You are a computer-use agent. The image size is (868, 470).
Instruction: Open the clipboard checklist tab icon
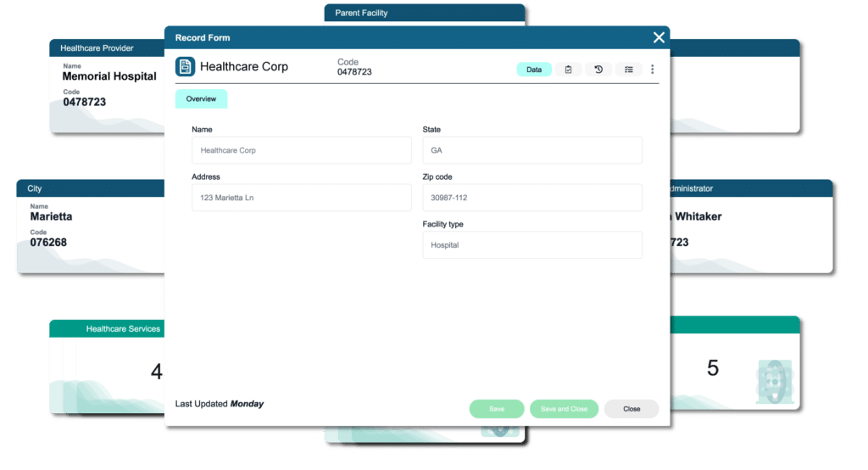click(568, 70)
